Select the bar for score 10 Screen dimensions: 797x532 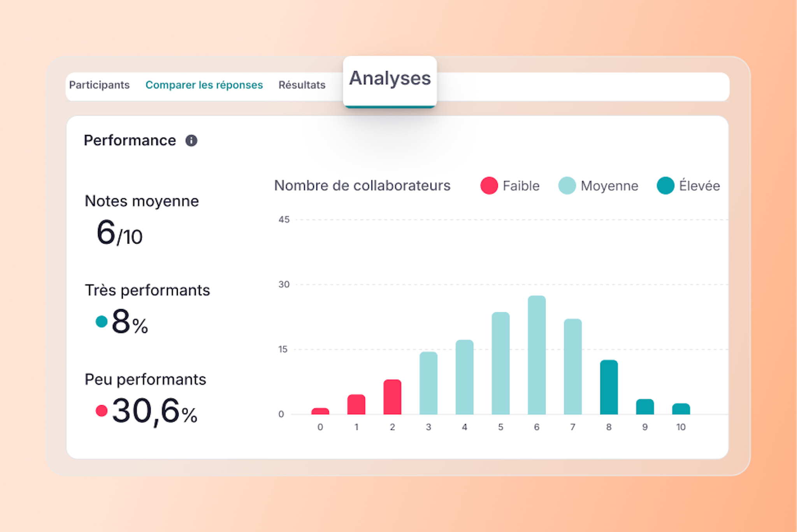[x=681, y=409]
